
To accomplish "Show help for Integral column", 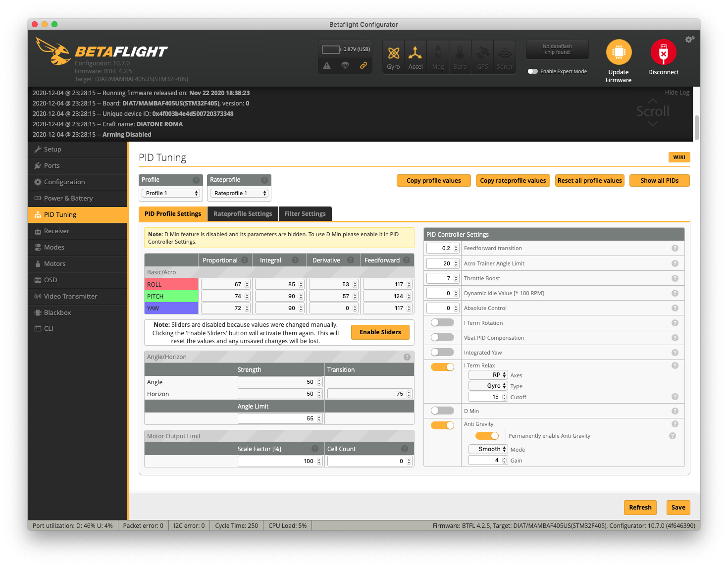I will coord(295,260).
